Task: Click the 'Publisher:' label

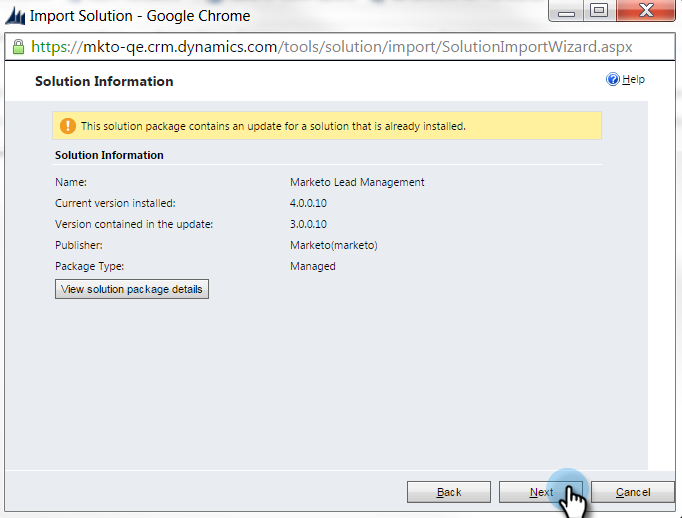Action: (79, 245)
